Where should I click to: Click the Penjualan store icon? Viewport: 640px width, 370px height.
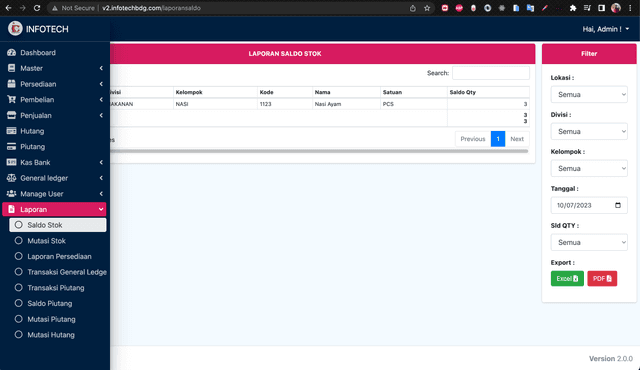point(11,115)
